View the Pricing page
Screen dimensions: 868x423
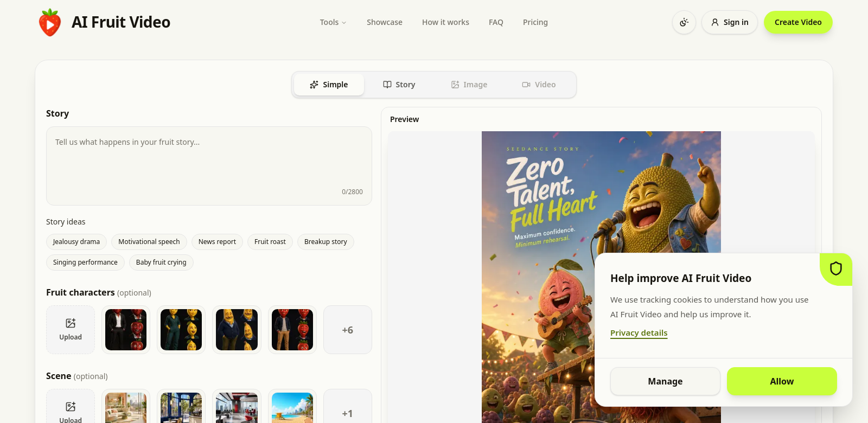(535, 22)
